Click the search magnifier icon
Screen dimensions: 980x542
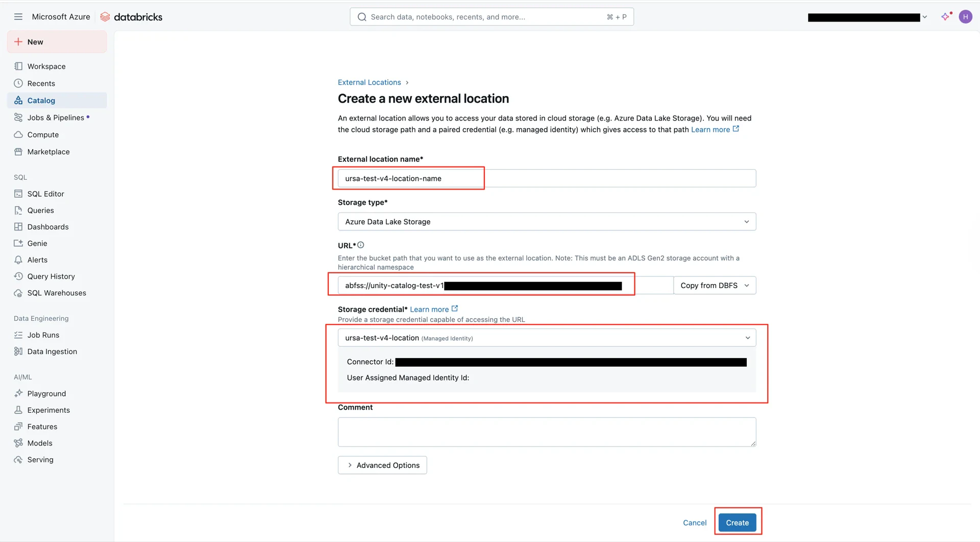click(362, 17)
